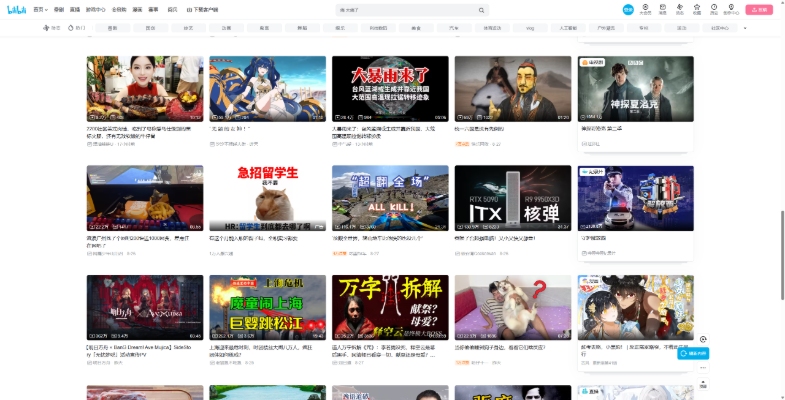Image resolution: width=785 pixels, height=400 pixels.
Task: Open the ITX 核弹 RTX 5090 thumbnail
Action: click(x=513, y=198)
